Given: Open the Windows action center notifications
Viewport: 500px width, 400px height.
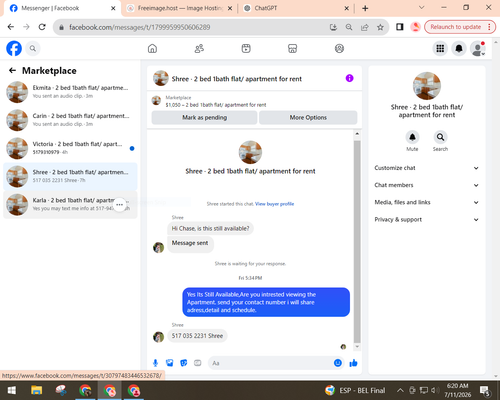Looking at the screenshot, I should tap(485, 390).
